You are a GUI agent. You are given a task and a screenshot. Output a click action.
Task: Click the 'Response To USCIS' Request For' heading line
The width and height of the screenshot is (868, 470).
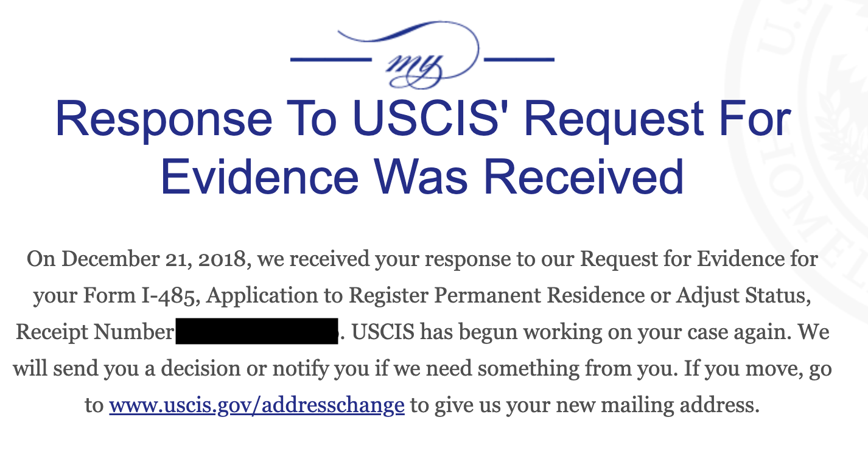point(423,119)
